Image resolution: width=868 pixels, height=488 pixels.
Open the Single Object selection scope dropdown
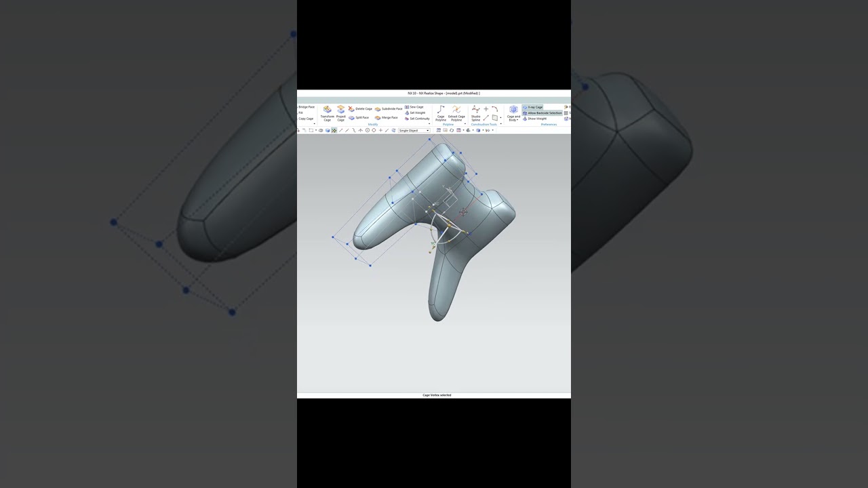pos(414,130)
